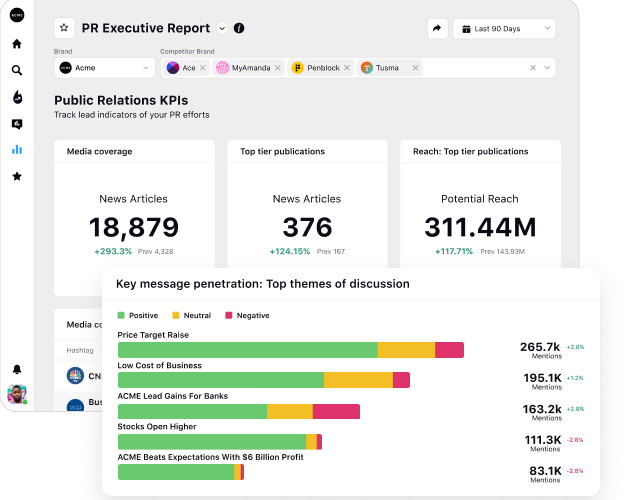Toggle Negative legend swatch
Viewport: 624px width, 500px height.
228,315
